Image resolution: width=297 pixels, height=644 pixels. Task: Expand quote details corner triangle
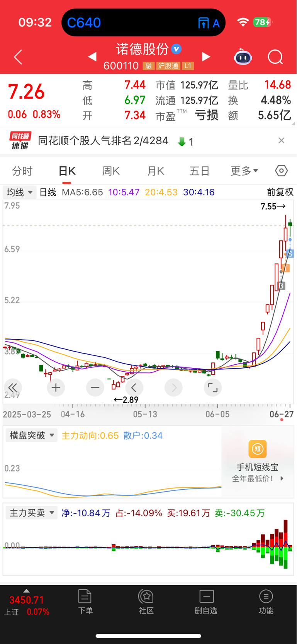294,123
